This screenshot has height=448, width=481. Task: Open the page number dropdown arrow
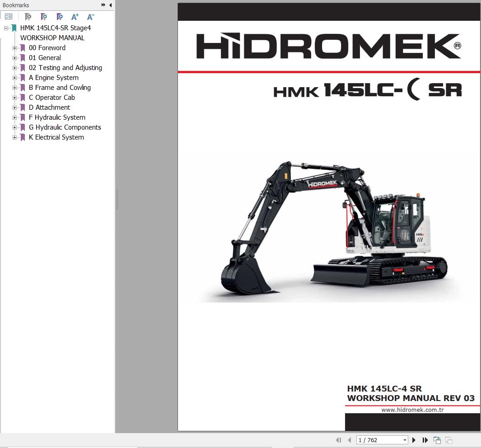point(404,439)
